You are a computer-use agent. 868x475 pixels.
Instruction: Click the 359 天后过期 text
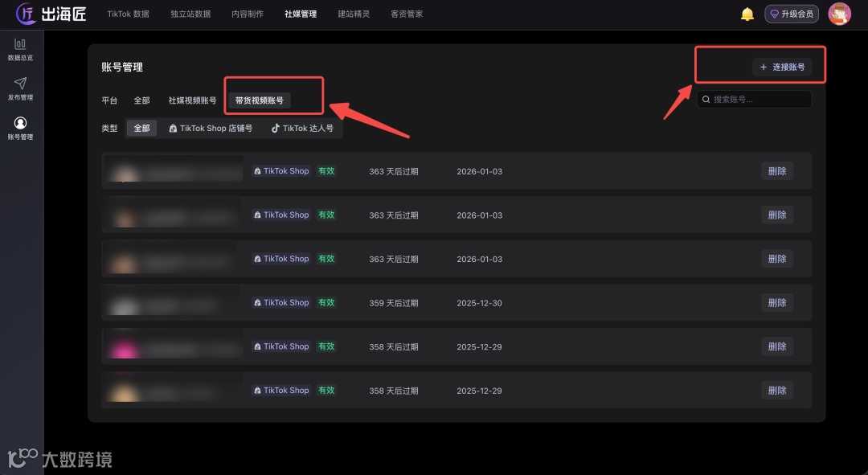[x=394, y=303]
